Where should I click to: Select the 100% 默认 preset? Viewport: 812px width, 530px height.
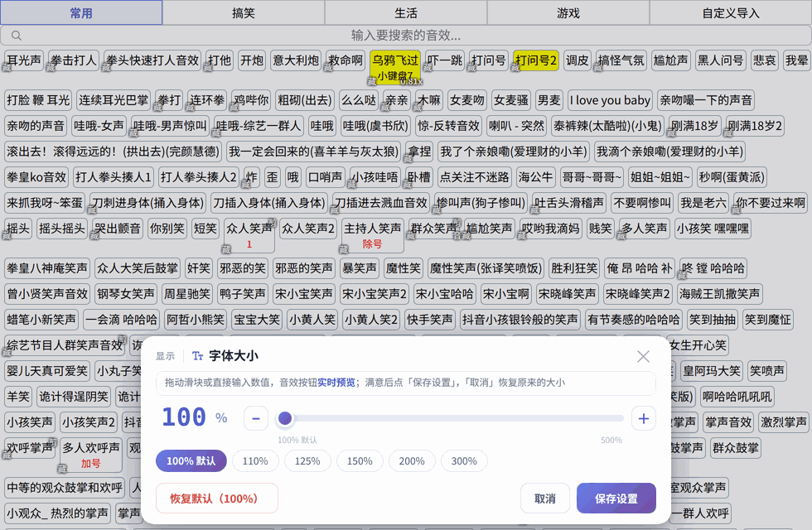[191, 460]
